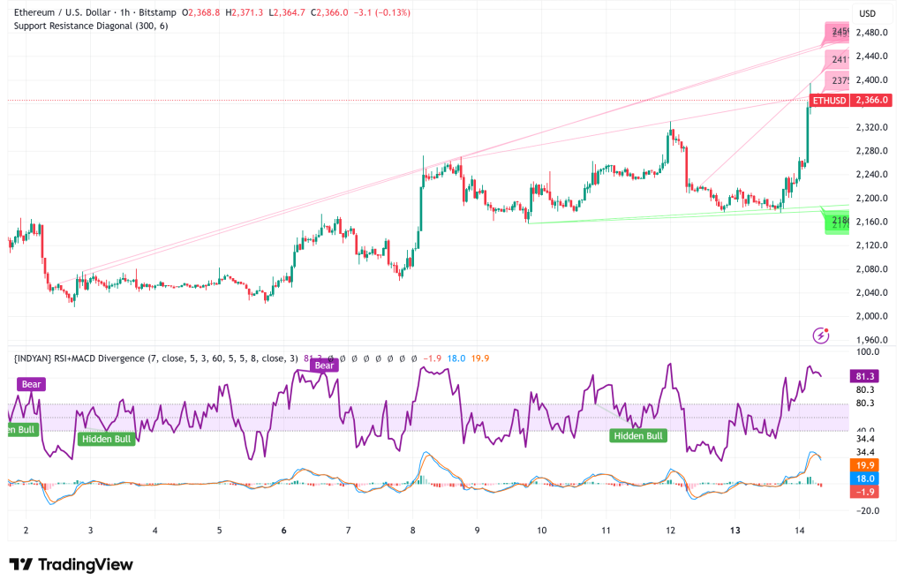
Task: Click the red ETHUSD price tag
Action: (828, 101)
